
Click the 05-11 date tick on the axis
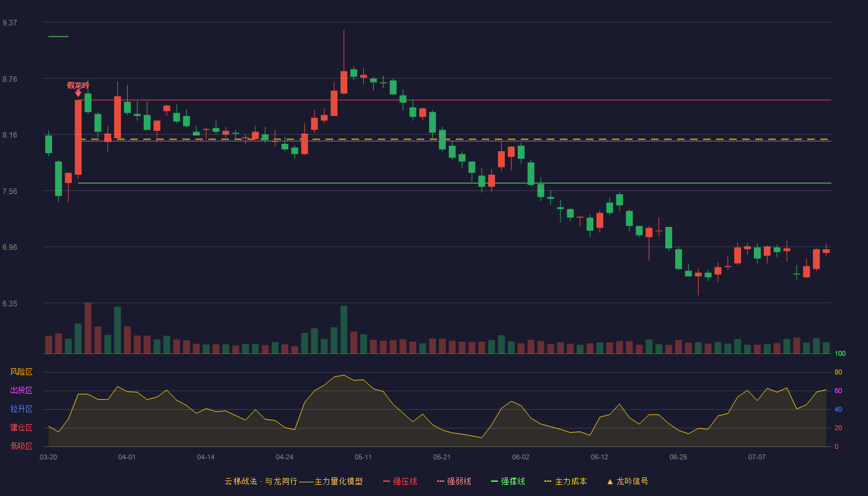[363, 457]
